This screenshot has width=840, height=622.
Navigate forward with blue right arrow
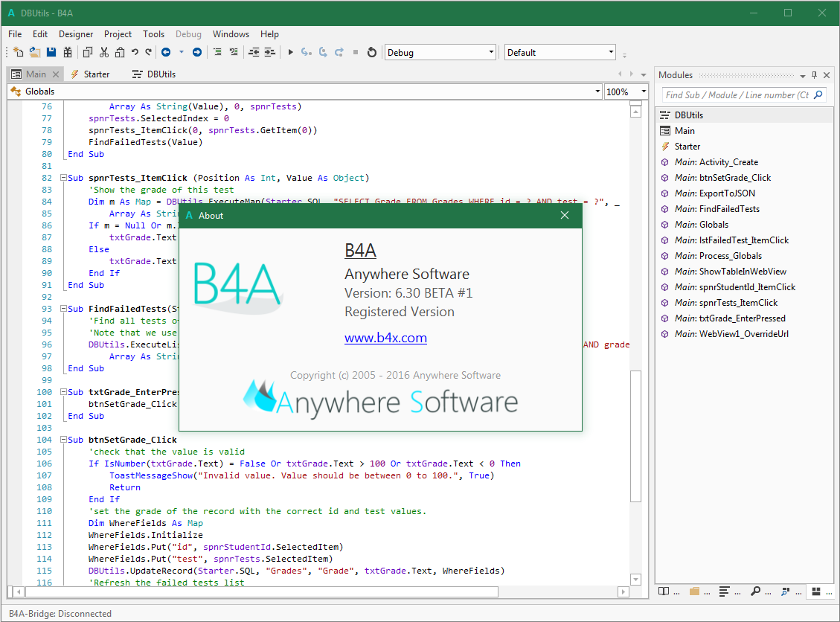[197, 52]
